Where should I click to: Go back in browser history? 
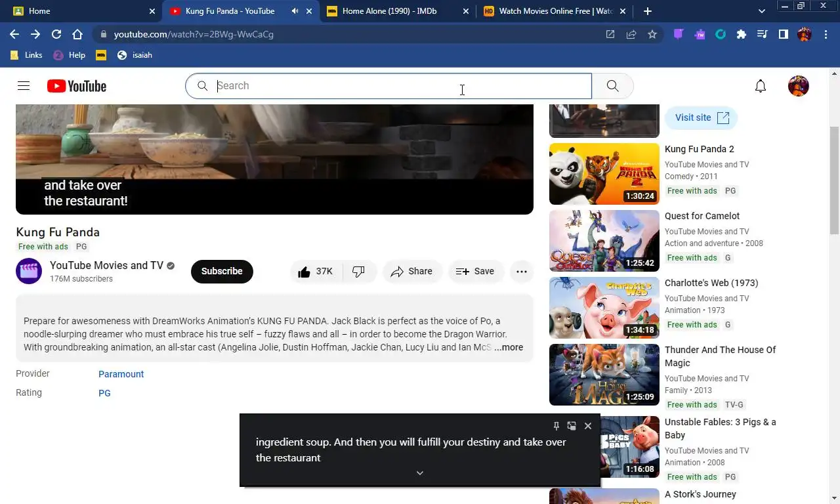[x=14, y=34]
